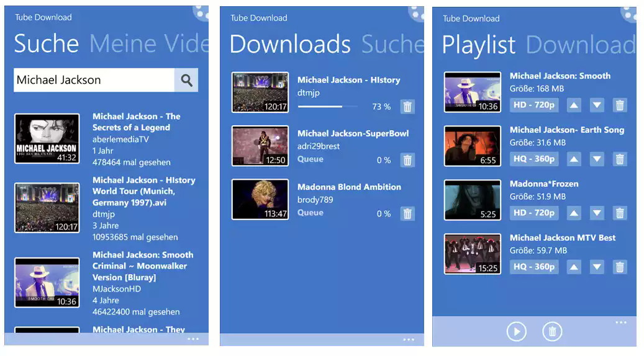The width and height of the screenshot is (644, 356).
Task: Click '10953685 mal gesehen' view count
Action: coord(135,237)
